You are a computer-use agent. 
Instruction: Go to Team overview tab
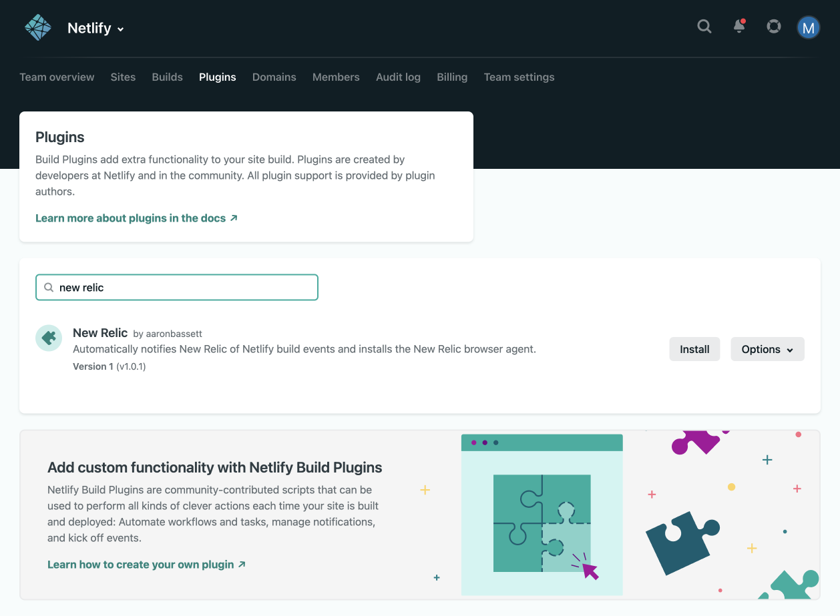click(x=57, y=77)
